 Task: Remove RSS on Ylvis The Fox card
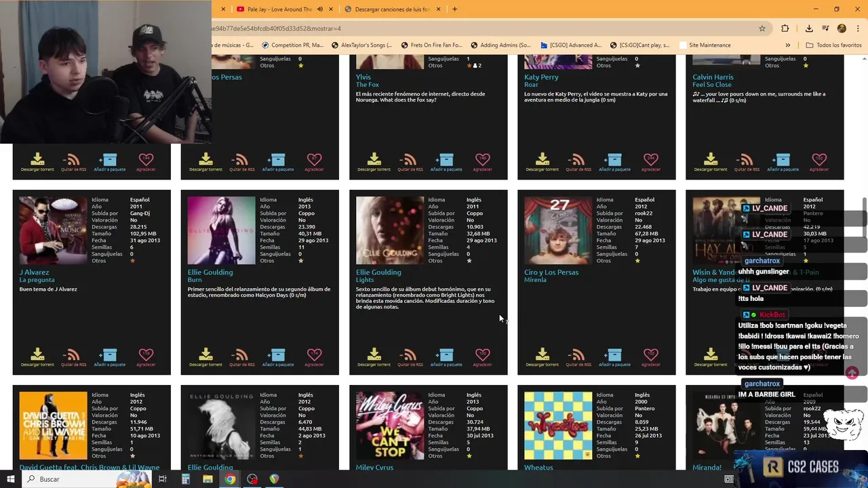point(410,162)
